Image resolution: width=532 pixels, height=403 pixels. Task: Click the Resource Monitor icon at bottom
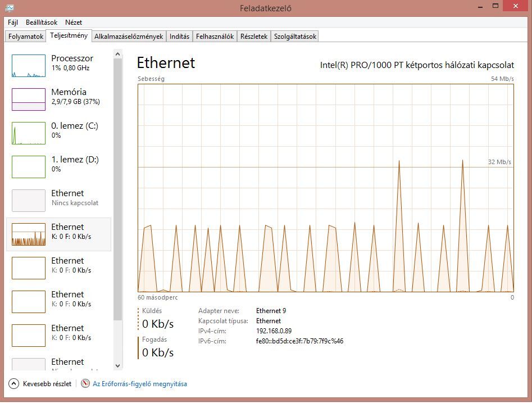pos(85,384)
